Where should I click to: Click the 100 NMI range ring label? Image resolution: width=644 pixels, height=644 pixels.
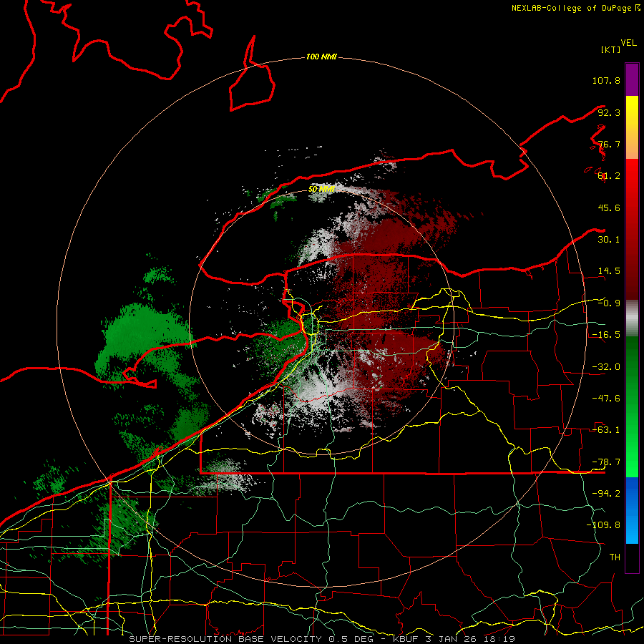(321, 57)
